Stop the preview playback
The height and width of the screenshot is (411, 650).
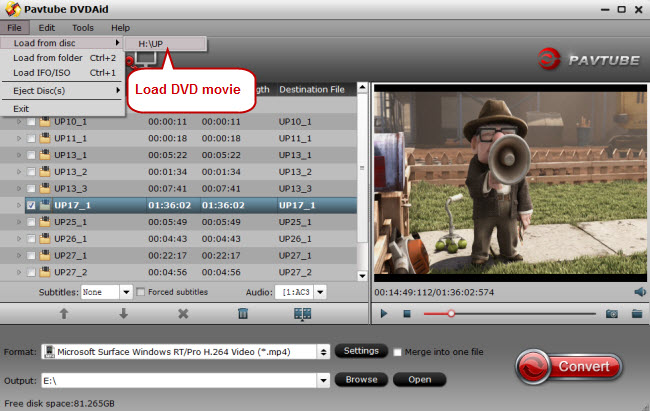pyautogui.click(x=407, y=314)
